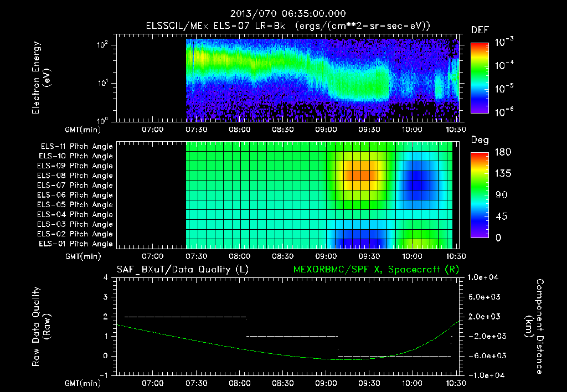
Task: Select the ELS-04 Pitch Angle row label
Action: (75, 214)
